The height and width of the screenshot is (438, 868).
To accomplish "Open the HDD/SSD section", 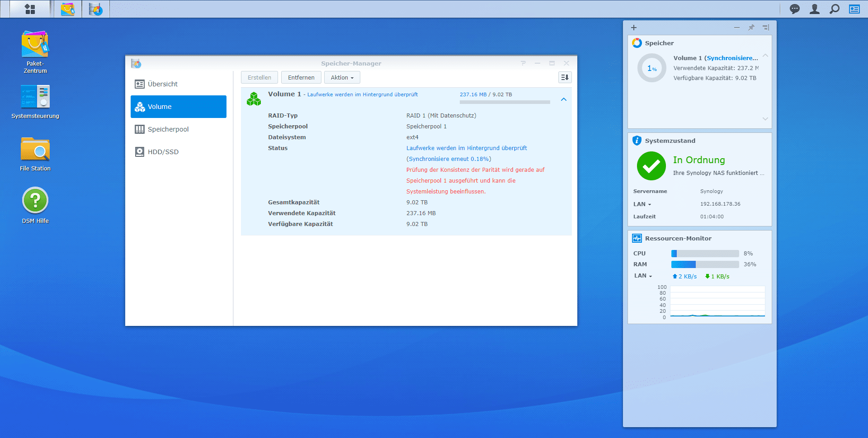I will click(179, 152).
